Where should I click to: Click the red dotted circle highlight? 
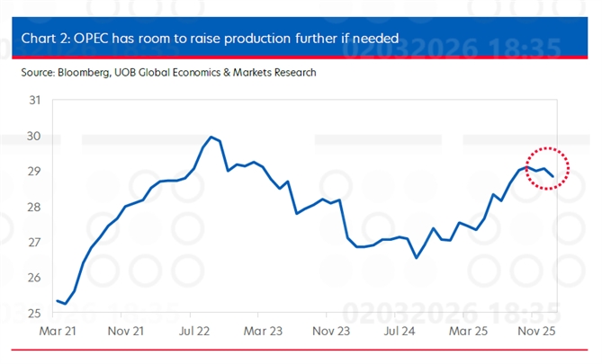pos(542,168)
